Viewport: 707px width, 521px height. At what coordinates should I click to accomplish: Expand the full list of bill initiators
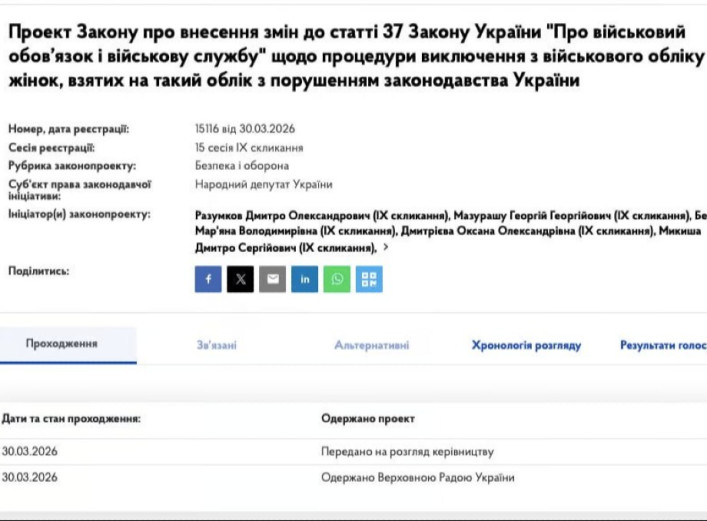tap(386, 246)
